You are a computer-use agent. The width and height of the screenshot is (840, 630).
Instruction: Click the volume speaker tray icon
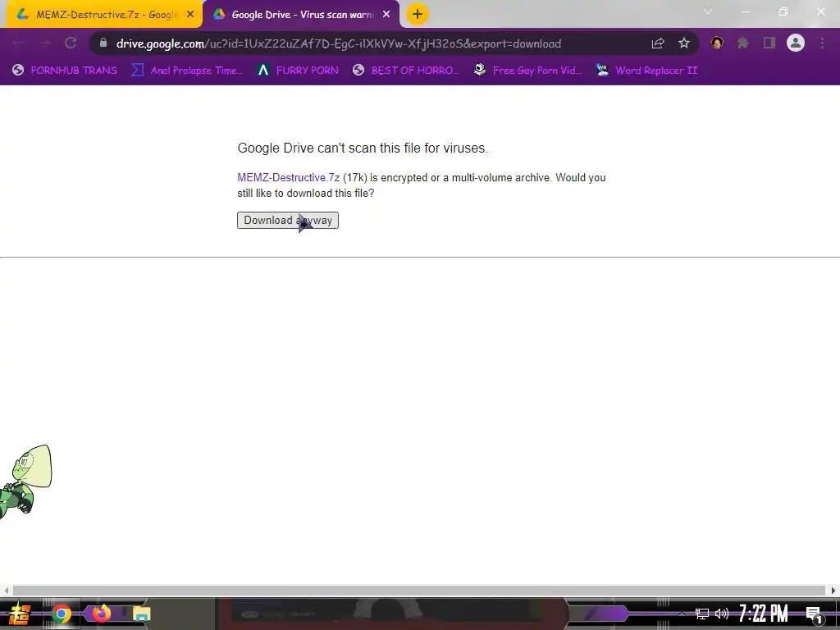[x=722, y=614]
